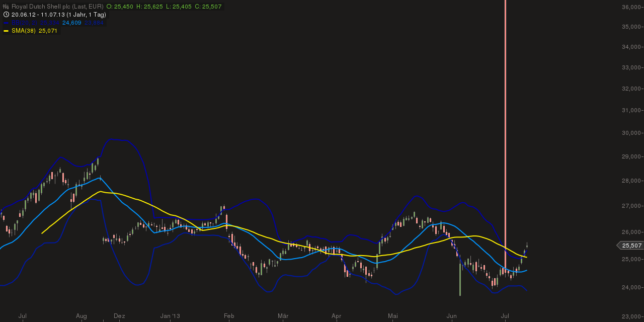The width and height of the screenshot is (644, 322).
Task: Click the 30,000 price axis label
Action: 631,133
